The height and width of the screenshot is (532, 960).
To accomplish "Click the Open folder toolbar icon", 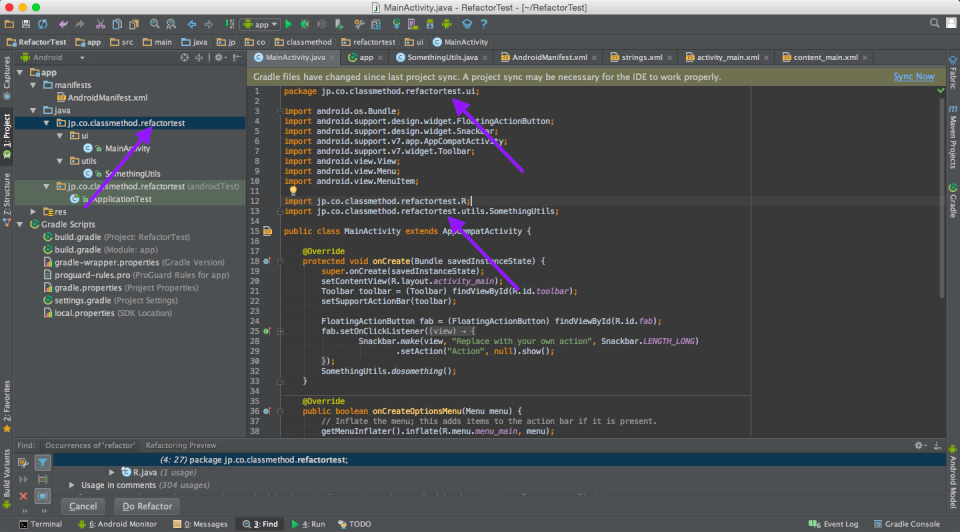I will pos(9,24).
